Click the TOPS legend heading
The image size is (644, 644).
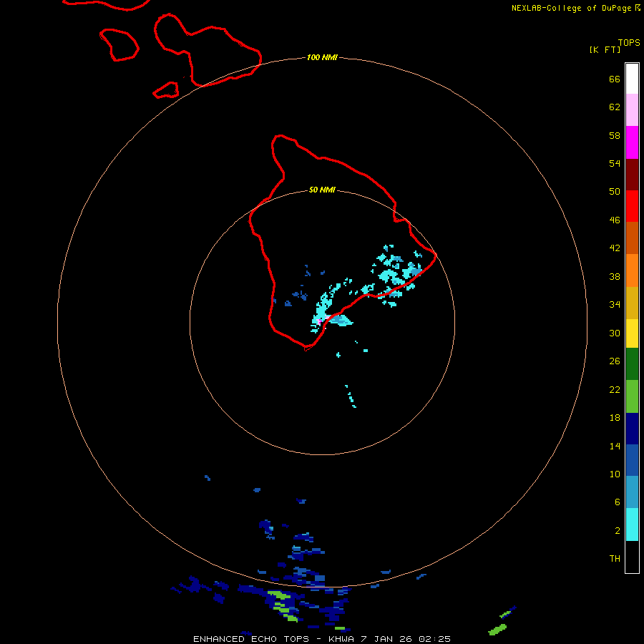629,42
